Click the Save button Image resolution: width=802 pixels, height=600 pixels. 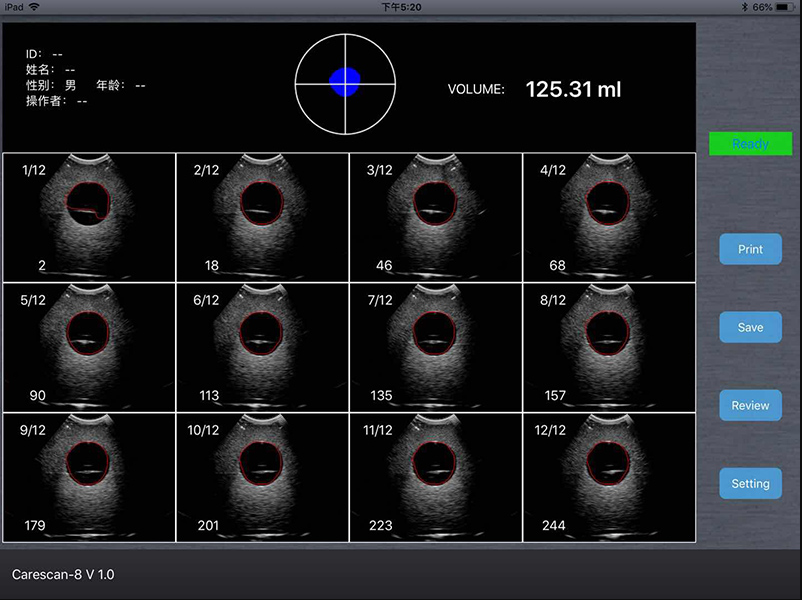pyautogui.click(x=750, y=327)
